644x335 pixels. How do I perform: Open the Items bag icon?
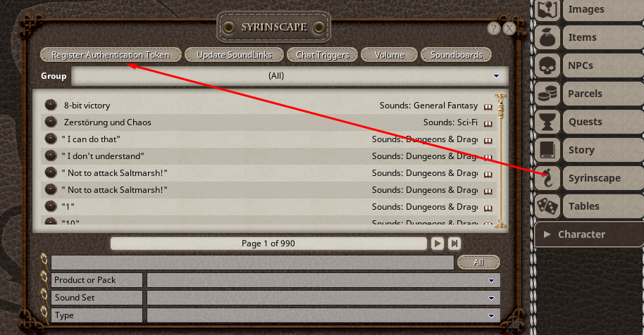point(548,37)
